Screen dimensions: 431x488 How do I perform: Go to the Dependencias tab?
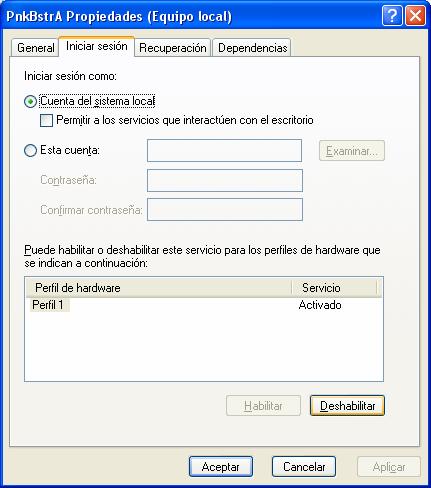point(252,48)
